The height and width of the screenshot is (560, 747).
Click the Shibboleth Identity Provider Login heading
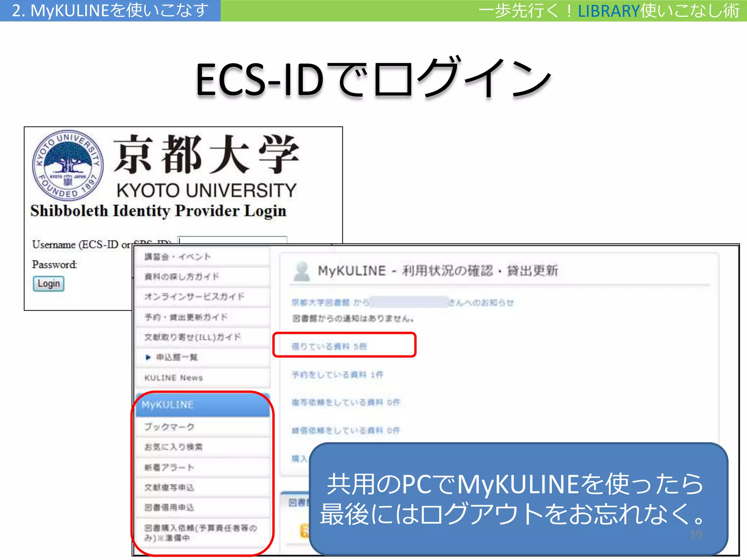(x=158, y=211)
